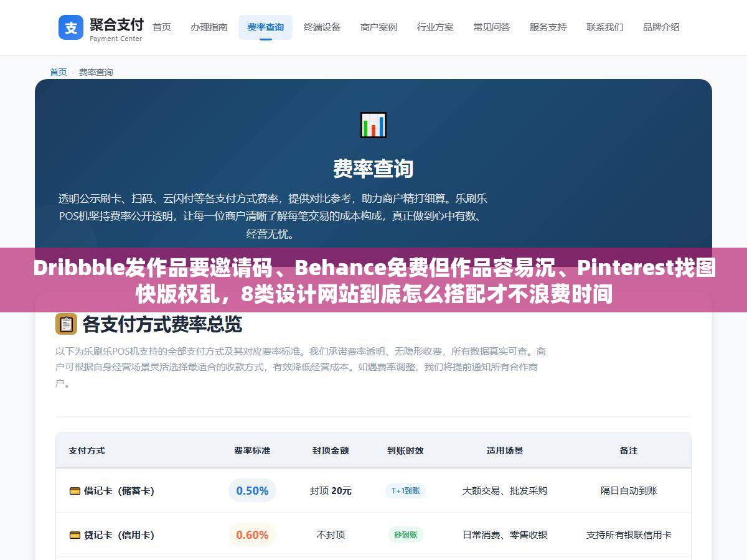This screenshot has height=560, width=747.
Task: Click the 0.60% rate badge
Action: [252, 535]
